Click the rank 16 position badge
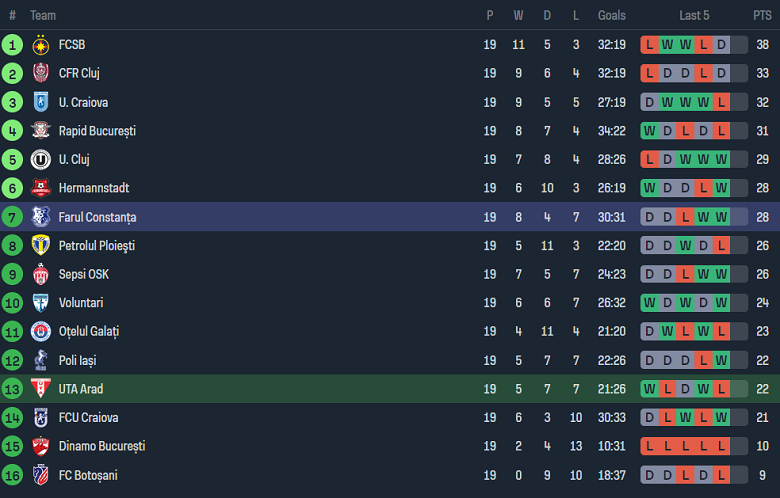Screen dimensions: 780x498 [12, 475]
